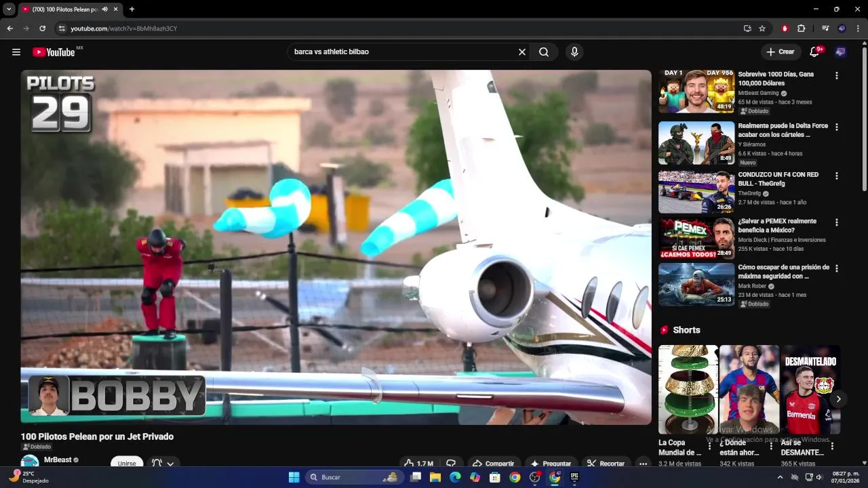The image size is (868, 488).
Task: Options for ¿Dónde están ahora short
Action: point(771,446)
